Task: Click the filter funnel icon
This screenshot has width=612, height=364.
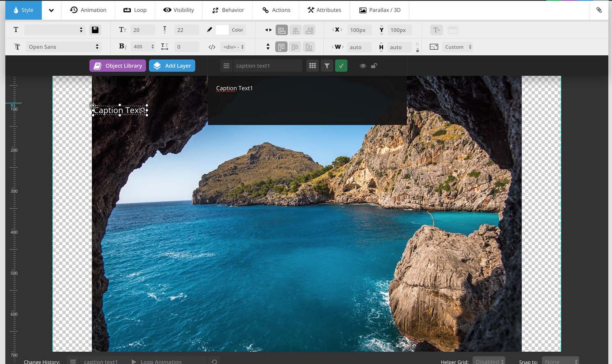Action: (327, 66)
